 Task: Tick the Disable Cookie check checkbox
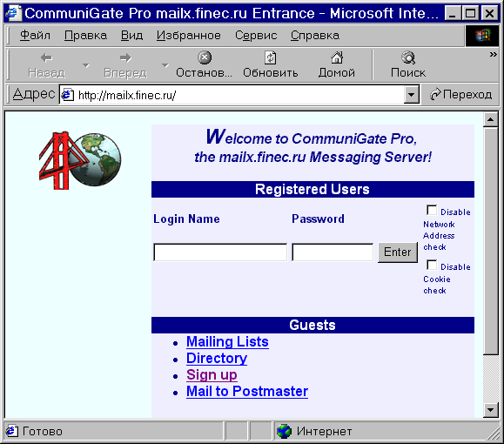(x=432, y=266)
